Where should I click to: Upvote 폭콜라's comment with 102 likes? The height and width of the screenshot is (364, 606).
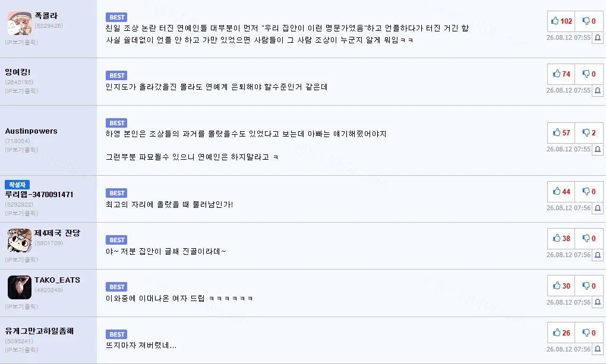561,21
